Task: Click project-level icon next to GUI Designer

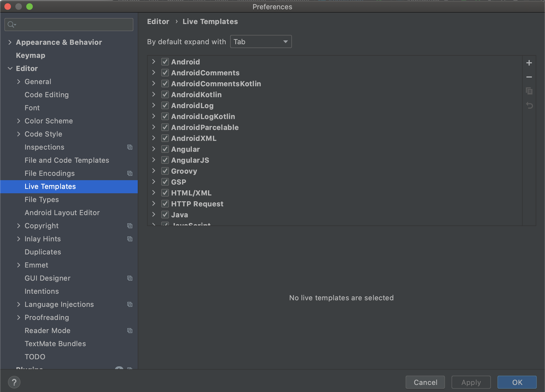Action: [x=130, y=278]
